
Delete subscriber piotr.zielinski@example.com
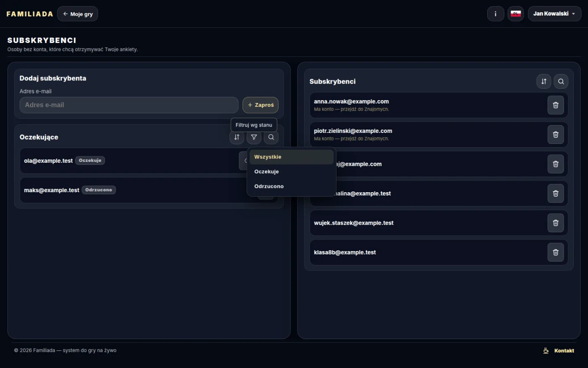(556, 135)
